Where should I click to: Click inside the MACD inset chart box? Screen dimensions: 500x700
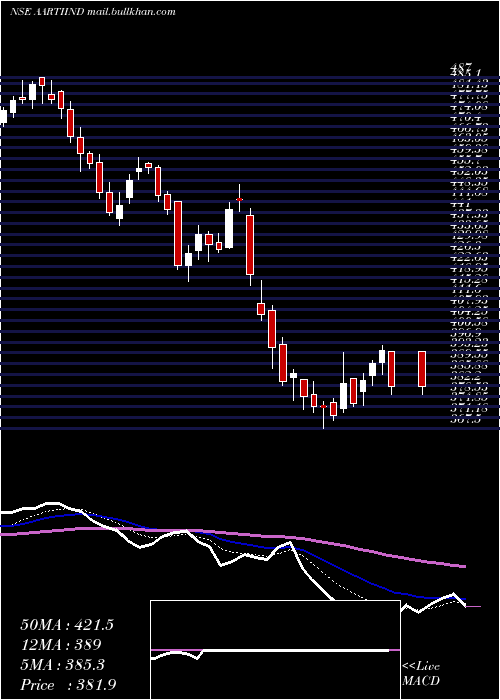tap(275, 650)
